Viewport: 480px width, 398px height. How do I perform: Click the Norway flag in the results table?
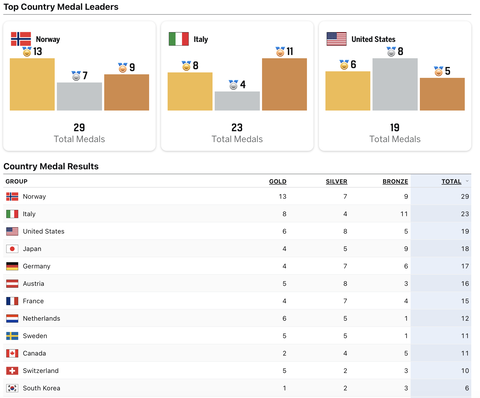coord(12,197)
